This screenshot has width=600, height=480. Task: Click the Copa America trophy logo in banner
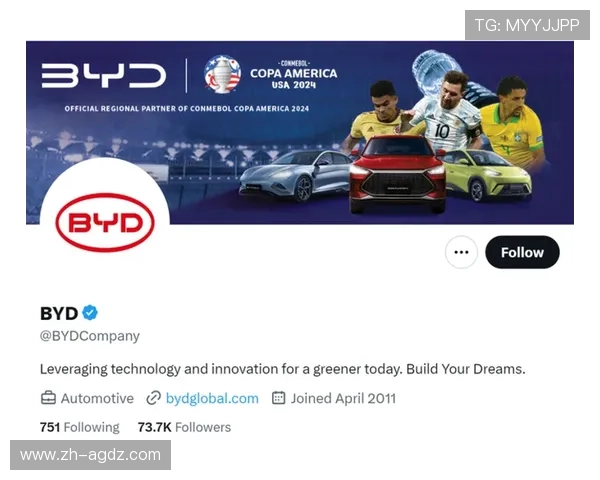(x=222, y=74)
